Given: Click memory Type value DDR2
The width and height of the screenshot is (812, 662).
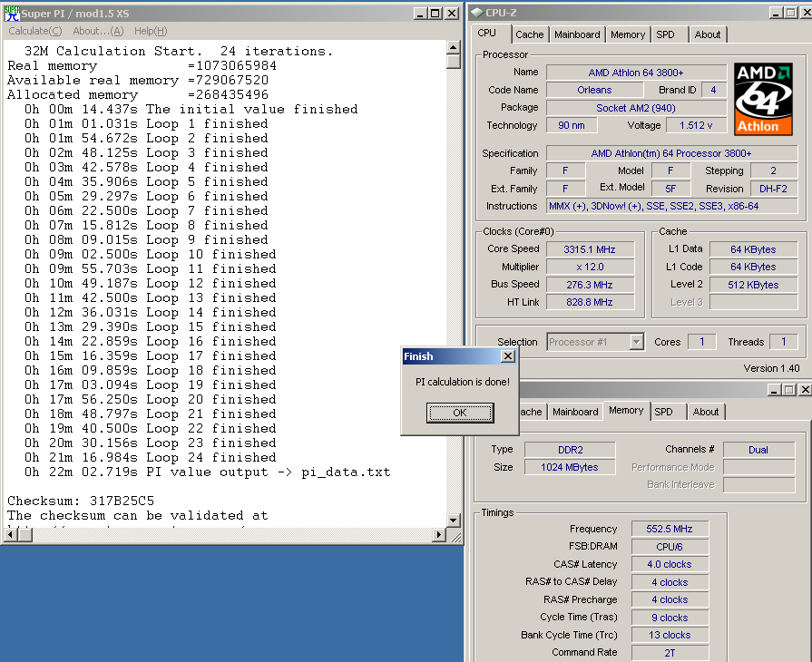Looking at the screenshot, I should pyautogui.click(x=570, y=450).
